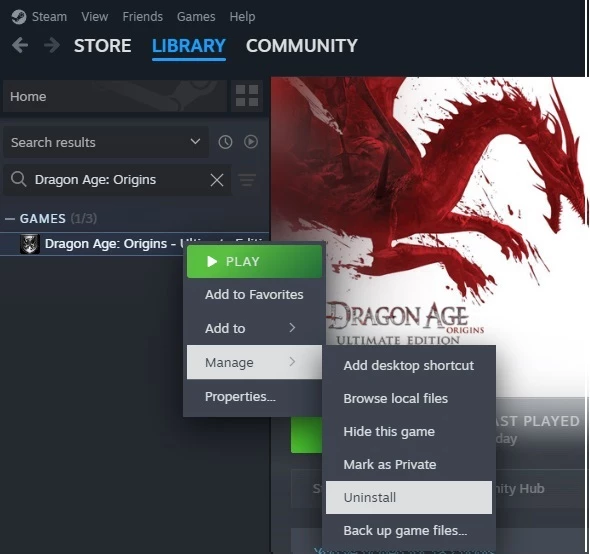
Task: Open the Friends menu
Action: (143, 17)
